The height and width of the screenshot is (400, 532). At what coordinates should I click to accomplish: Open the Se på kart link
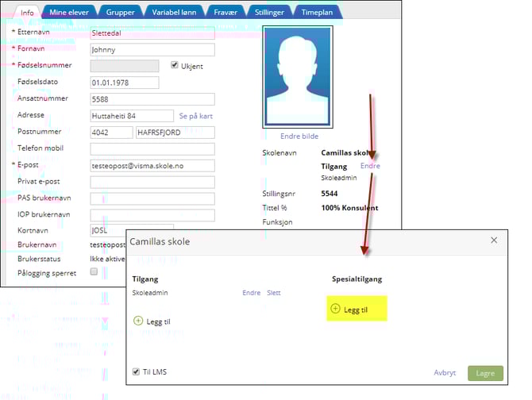197,115
